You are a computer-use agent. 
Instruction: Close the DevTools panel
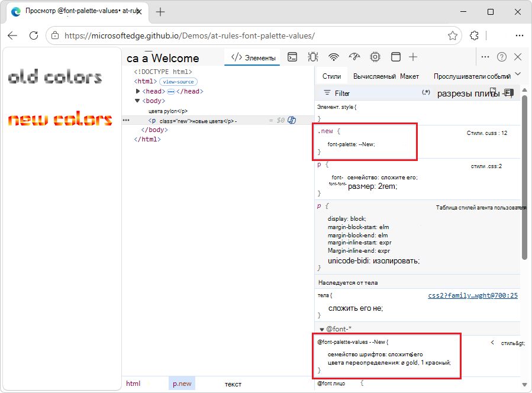tap(518, 57)
